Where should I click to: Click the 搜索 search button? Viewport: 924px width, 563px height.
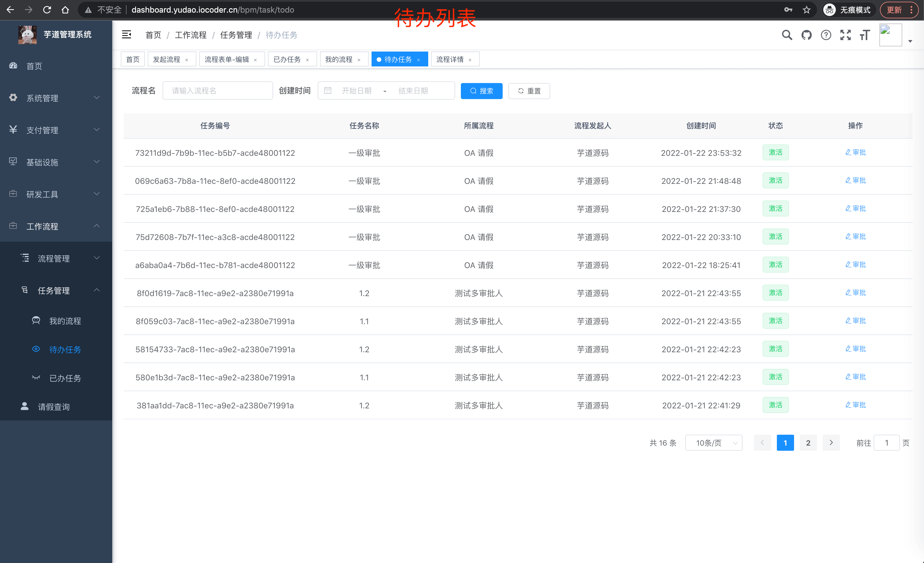(481, 91)
